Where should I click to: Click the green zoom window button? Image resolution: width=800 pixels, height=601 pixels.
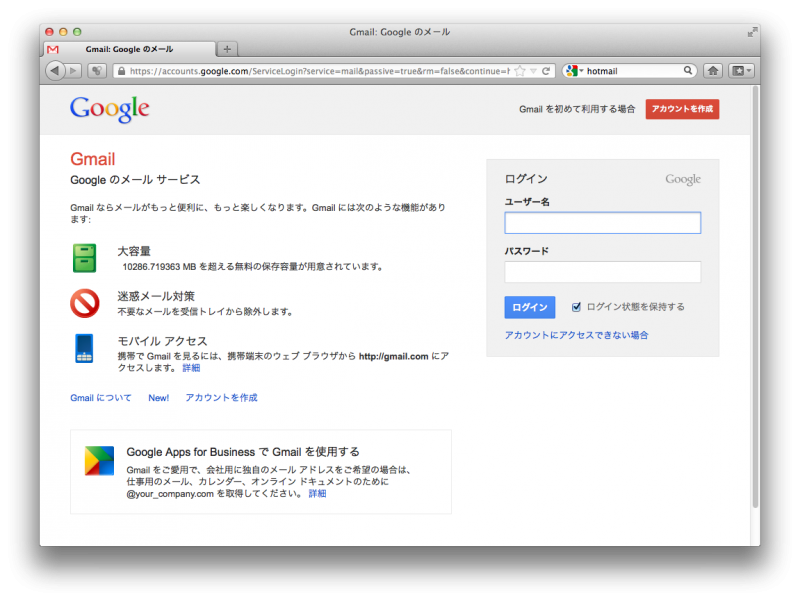click(77, 32)
